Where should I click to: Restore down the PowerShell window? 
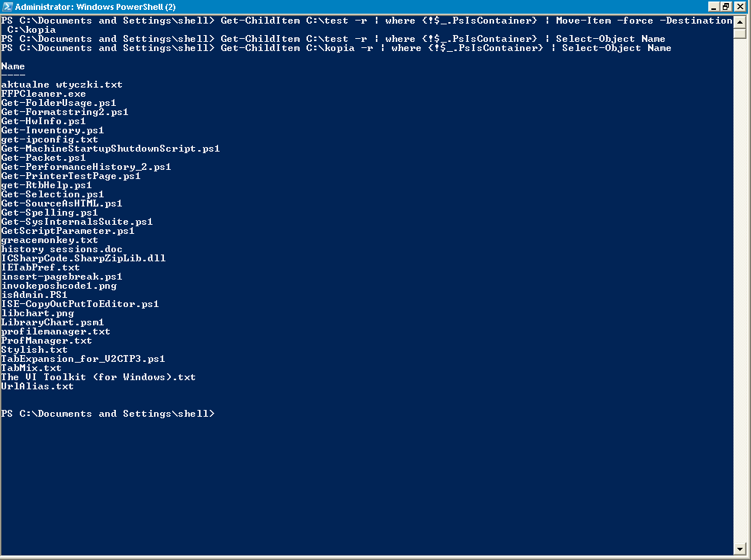click(726, 7)
